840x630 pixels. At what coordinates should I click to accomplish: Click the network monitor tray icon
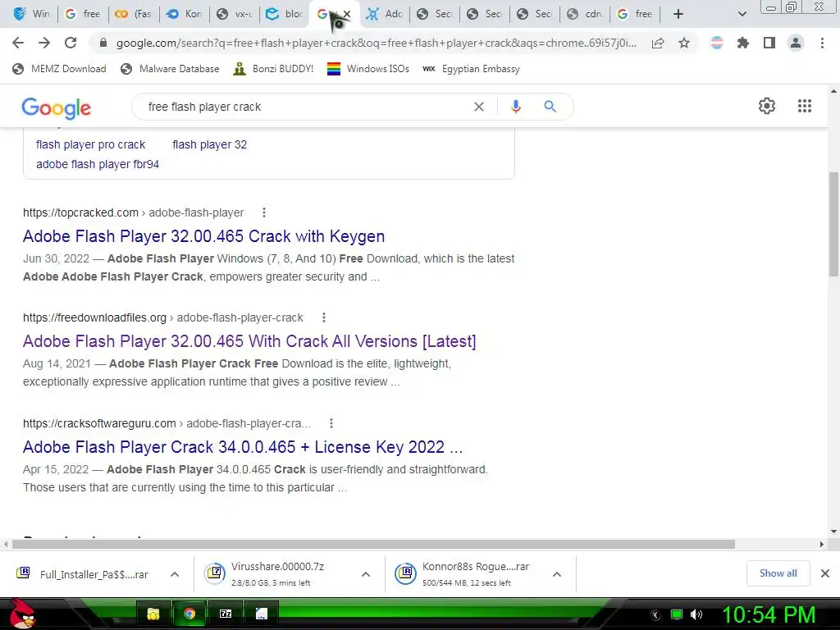pyautogui.click(x=677, y=614)
